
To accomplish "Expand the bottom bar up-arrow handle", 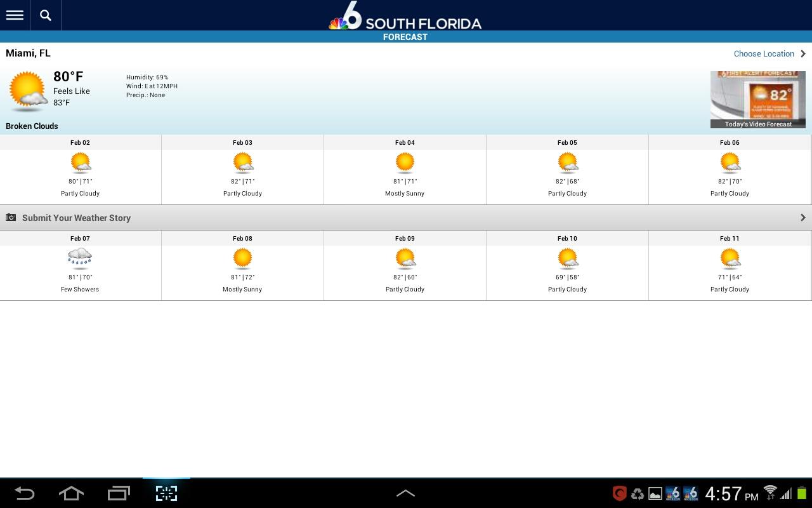I will [x=405, y=493].
